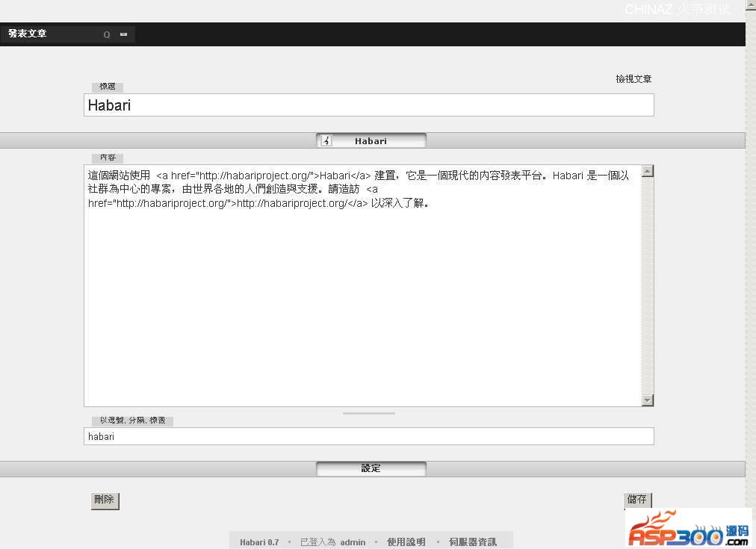Screen dimensions: 756x549
Task: Focus the title field containing Habari
Action: (369, 105)
